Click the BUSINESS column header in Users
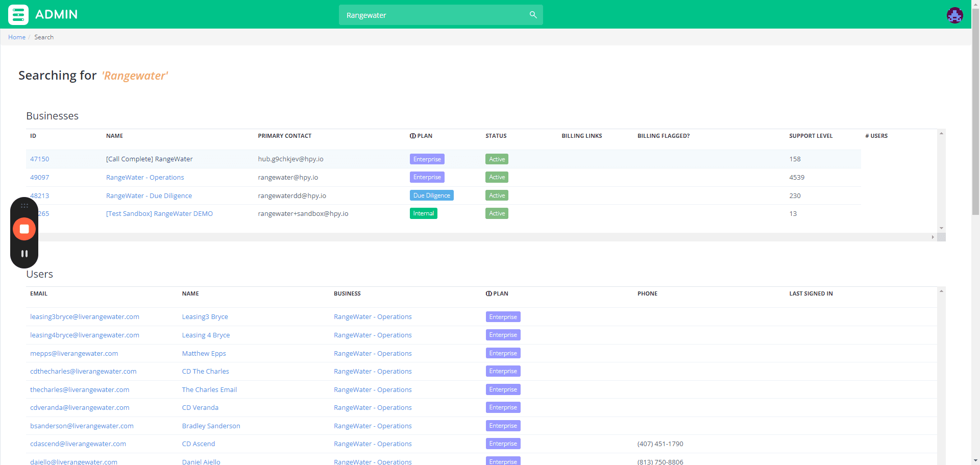Screen dimensions: 980x465 [347, 293]
